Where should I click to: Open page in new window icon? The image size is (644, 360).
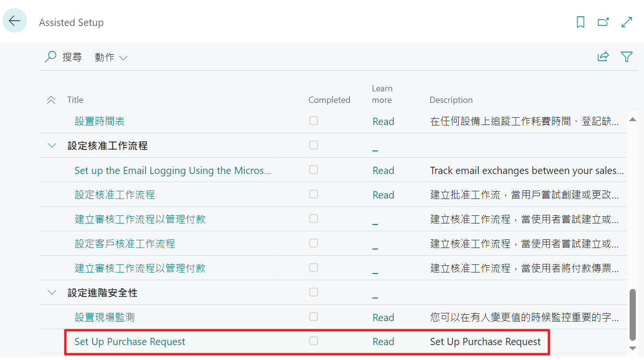603,22
